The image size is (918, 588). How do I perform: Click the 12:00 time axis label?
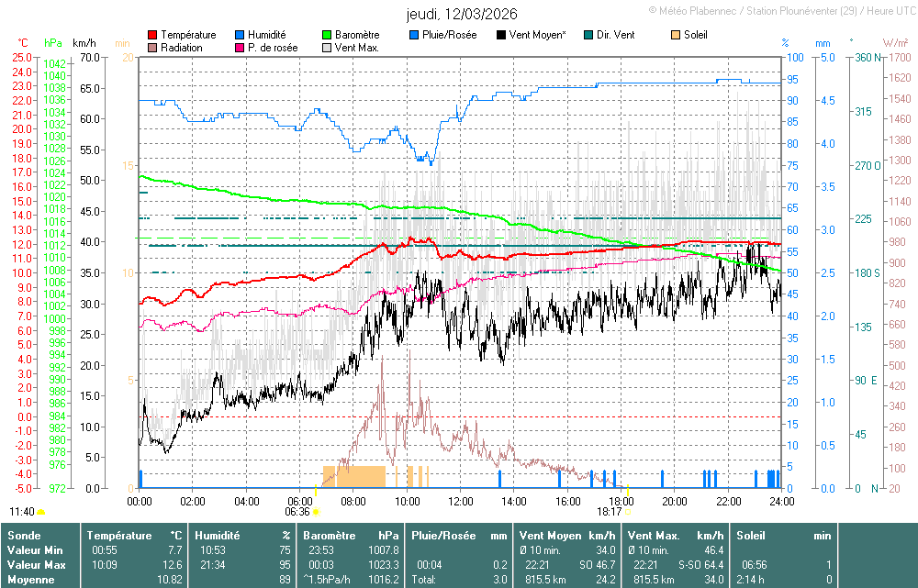tap(461, 502)
